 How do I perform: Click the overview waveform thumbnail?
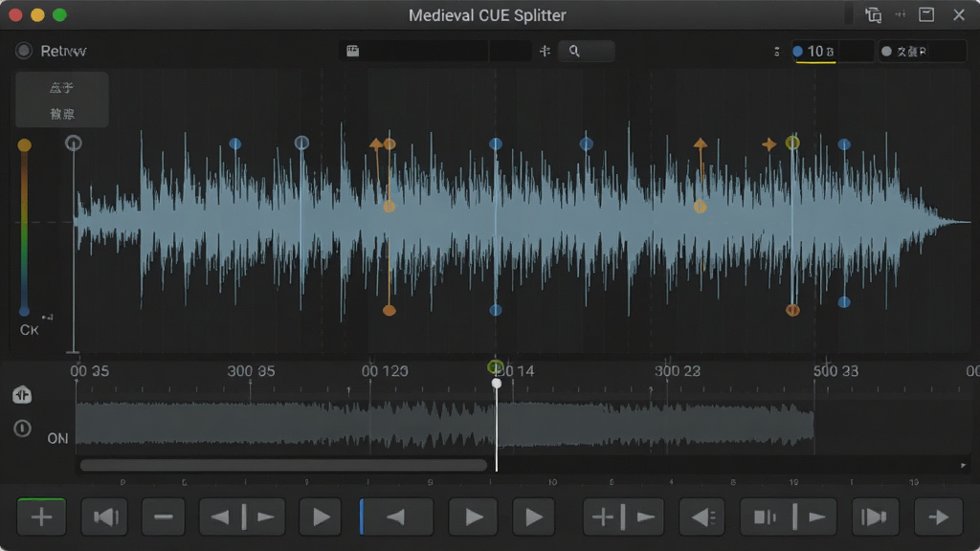click(x=444, y=425)
